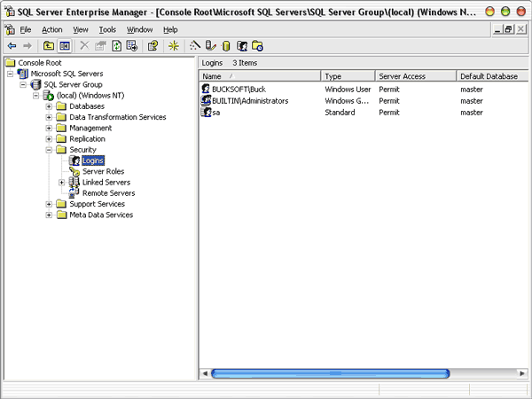Screen dimensions: 532x399
Task: Click the MMC console icon beside File menu
Action: pos(10,29)
